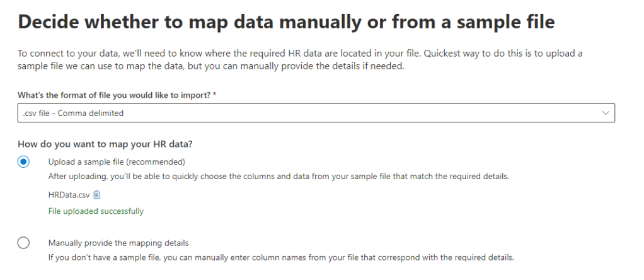Select the Upload a sample file radio button
644x280 pixels.
pyautogui.click(x=23, y=162)
